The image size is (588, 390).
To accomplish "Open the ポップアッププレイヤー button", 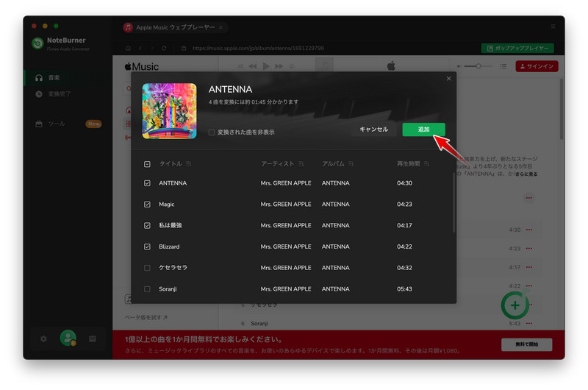I will click(517, 48).
